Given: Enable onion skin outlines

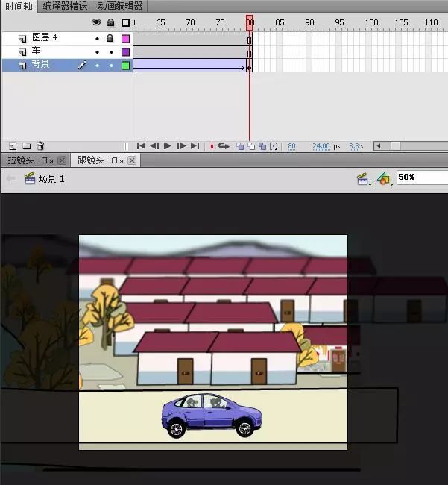Looking at the screenshot, I should 251,146.
